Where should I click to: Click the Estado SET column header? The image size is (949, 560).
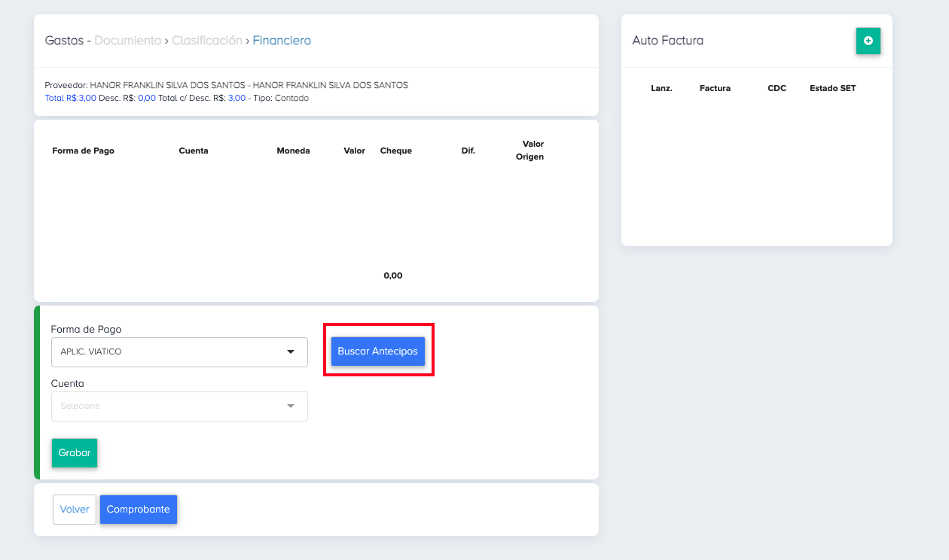point(832,88)
